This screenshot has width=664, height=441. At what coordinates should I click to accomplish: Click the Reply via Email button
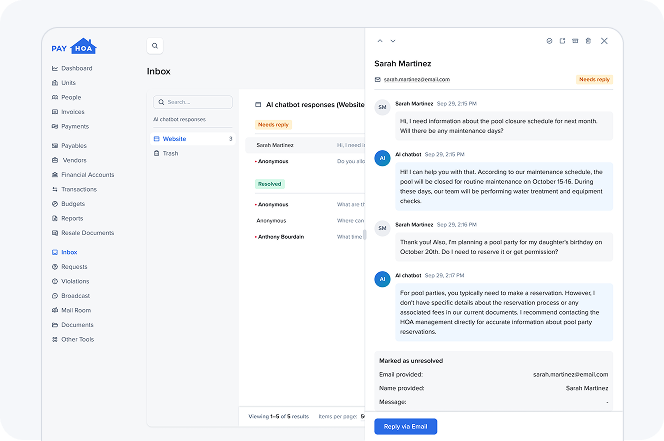[x=405, y=426]
